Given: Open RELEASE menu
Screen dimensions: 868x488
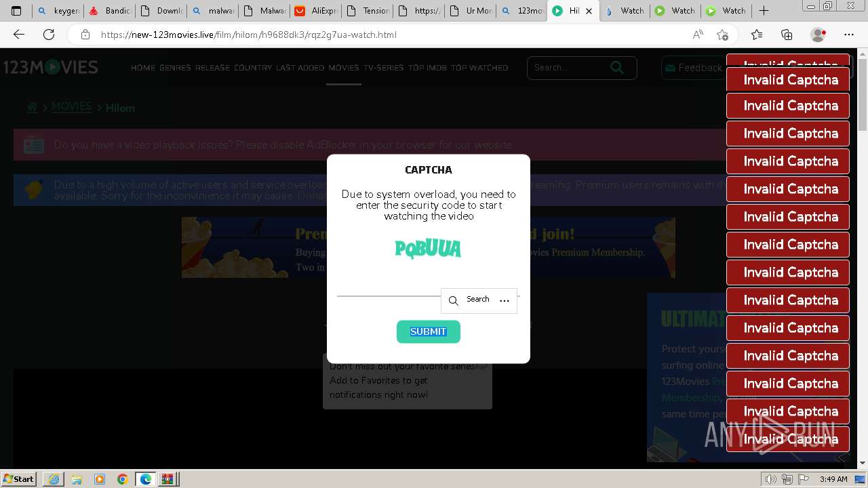Looking at the screenshot, I should 213,68.
